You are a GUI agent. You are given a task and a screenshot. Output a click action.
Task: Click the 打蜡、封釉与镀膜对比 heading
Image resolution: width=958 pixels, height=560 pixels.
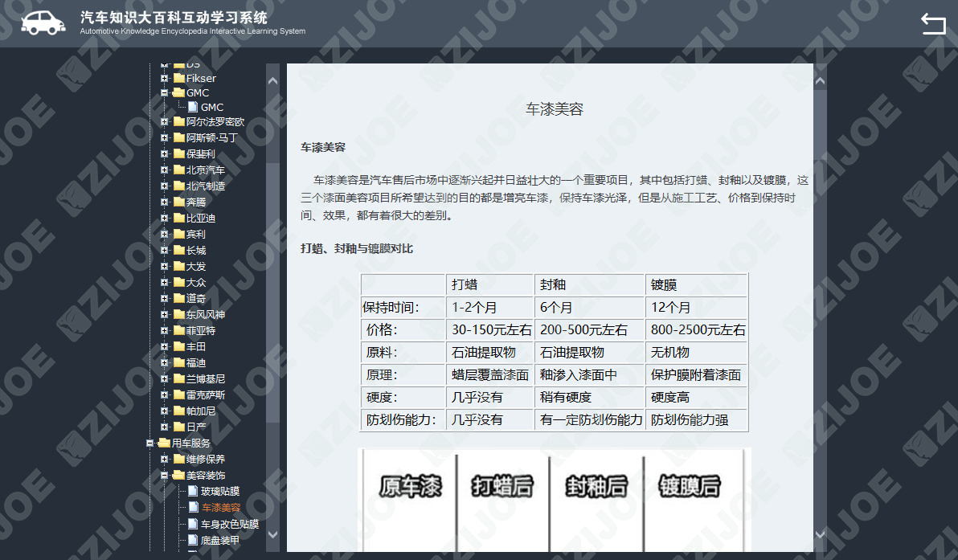pyautogui.click(x=357, y=248)
